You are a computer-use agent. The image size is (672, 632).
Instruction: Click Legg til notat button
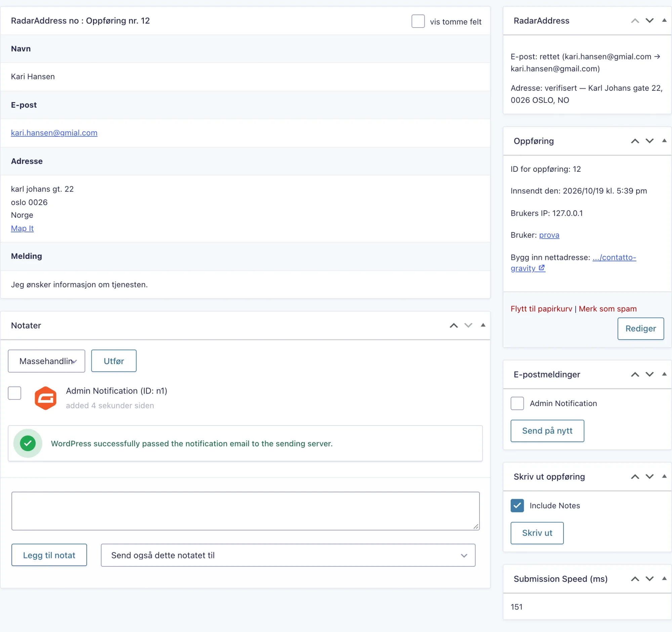[49, 555]
